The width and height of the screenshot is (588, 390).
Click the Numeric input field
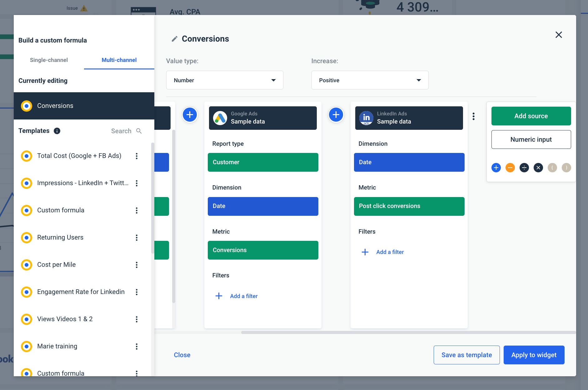531,139
